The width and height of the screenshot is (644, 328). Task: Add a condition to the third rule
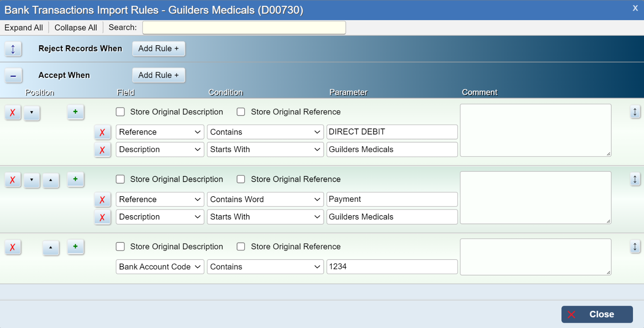pyautogui.click(x=75, y=247)
